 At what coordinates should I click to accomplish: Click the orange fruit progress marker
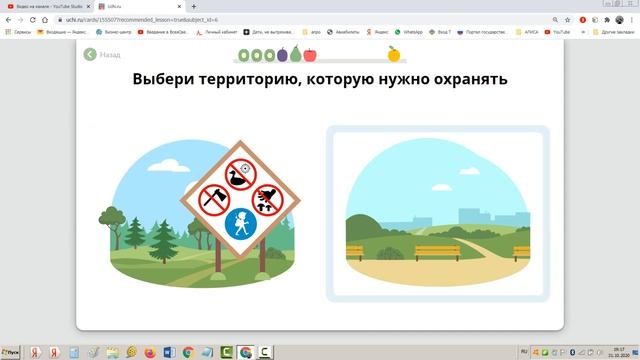click(x=394, y=54)
